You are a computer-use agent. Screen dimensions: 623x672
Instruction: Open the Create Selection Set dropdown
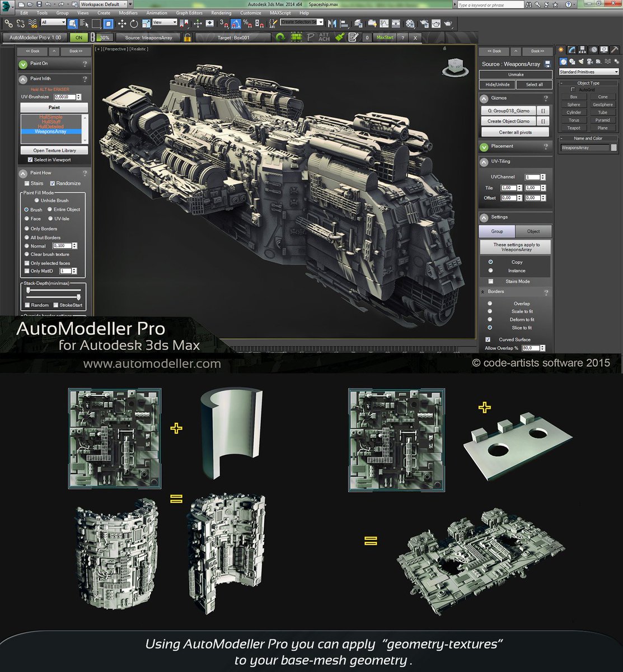pos(302,22)
